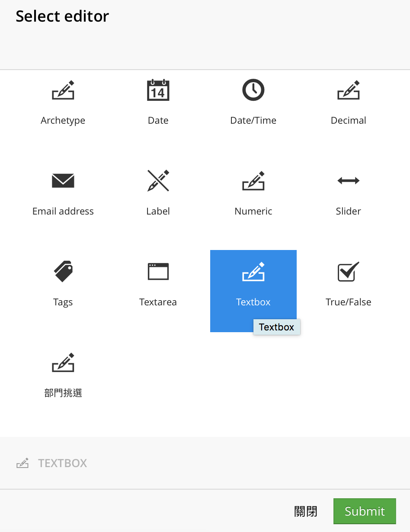This screenshot has height=532, width=410.
Task: Click the Slider label text
Action: (349, 212)
